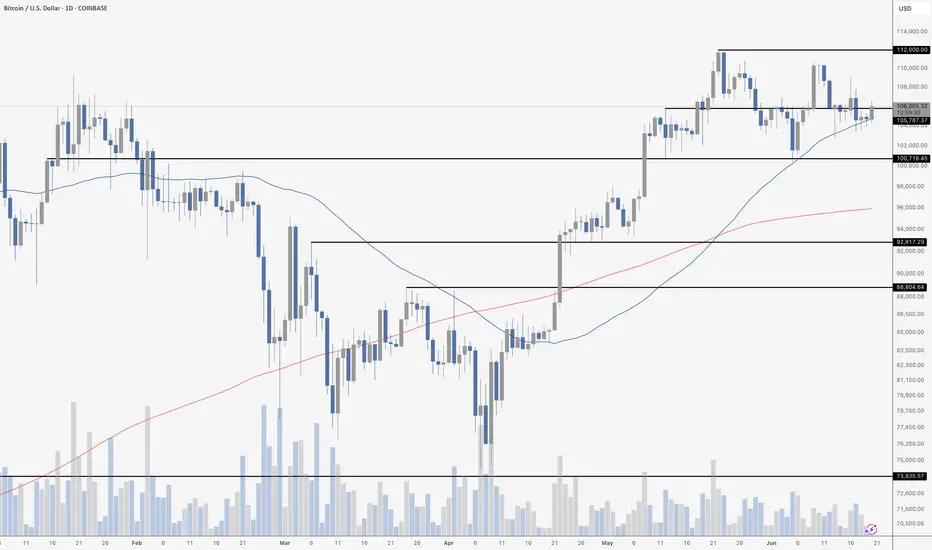Click the purple lightning events icon

871,529
